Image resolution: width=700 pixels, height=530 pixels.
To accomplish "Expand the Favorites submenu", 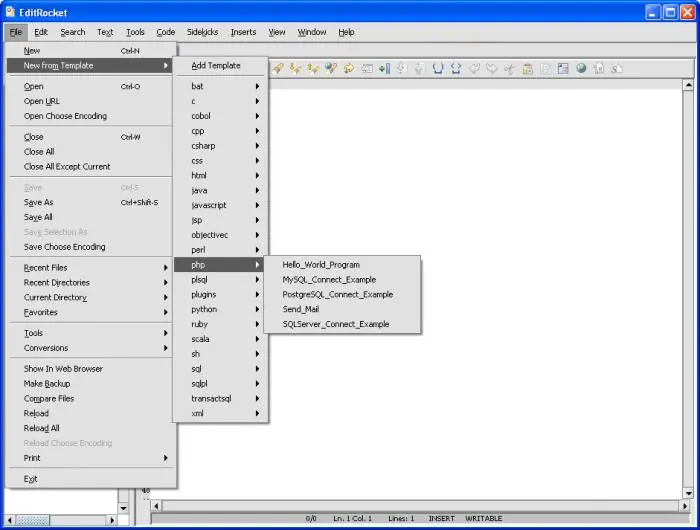I will tap(91, 312).
